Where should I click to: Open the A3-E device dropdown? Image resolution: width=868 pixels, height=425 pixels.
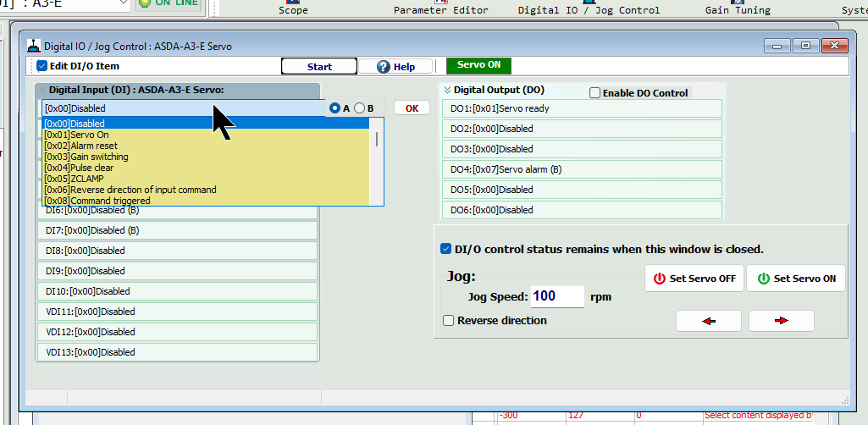124,3
